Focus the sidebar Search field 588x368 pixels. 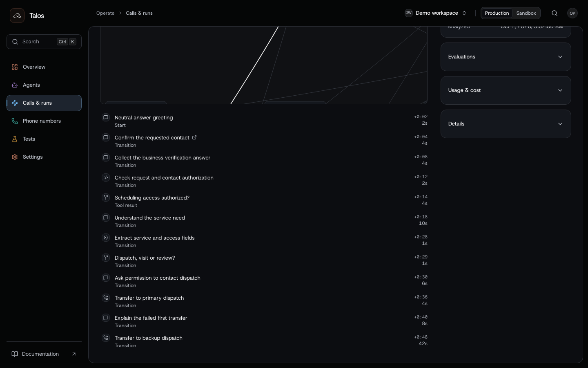point(44,42)
